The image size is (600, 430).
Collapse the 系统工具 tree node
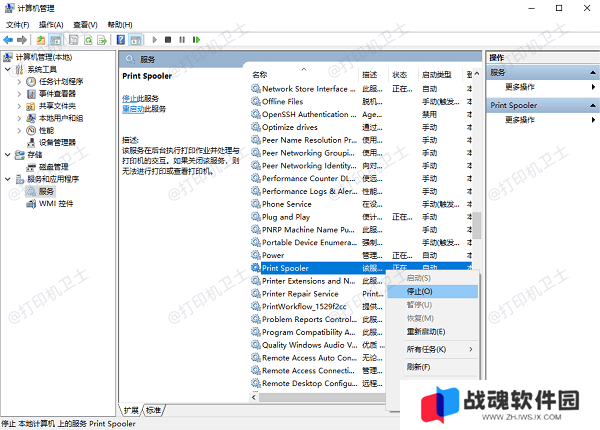click(x=8, y=70)
